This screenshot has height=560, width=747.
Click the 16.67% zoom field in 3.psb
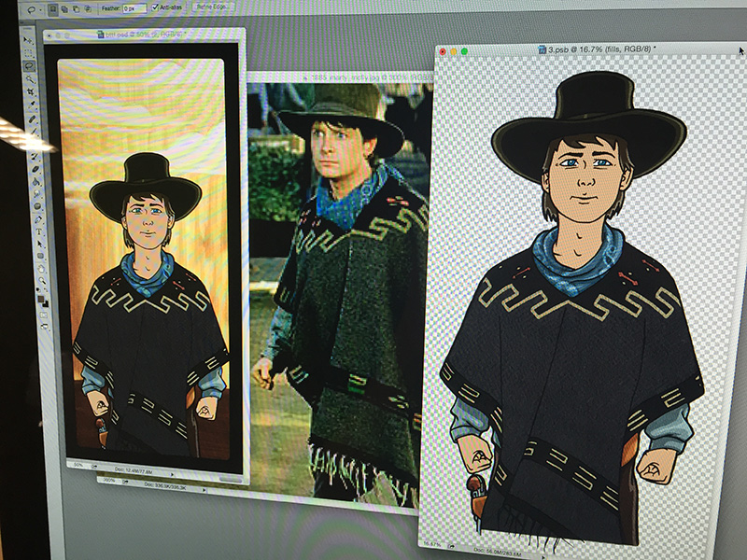432,544
